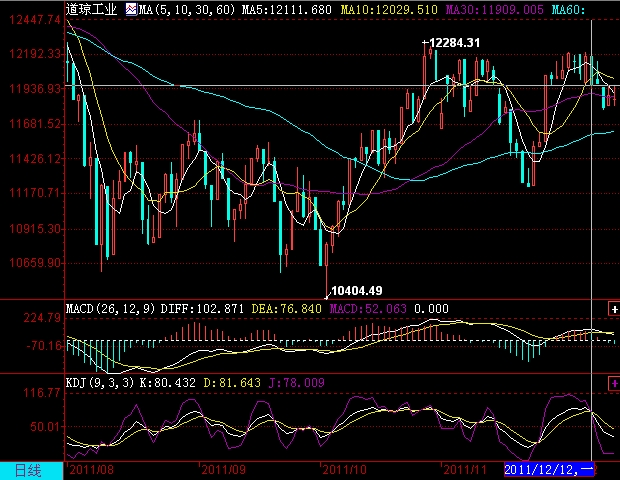Click the 0.000 value in MACD header
Screen dimensions: 620x480
(x=431, y=308)
